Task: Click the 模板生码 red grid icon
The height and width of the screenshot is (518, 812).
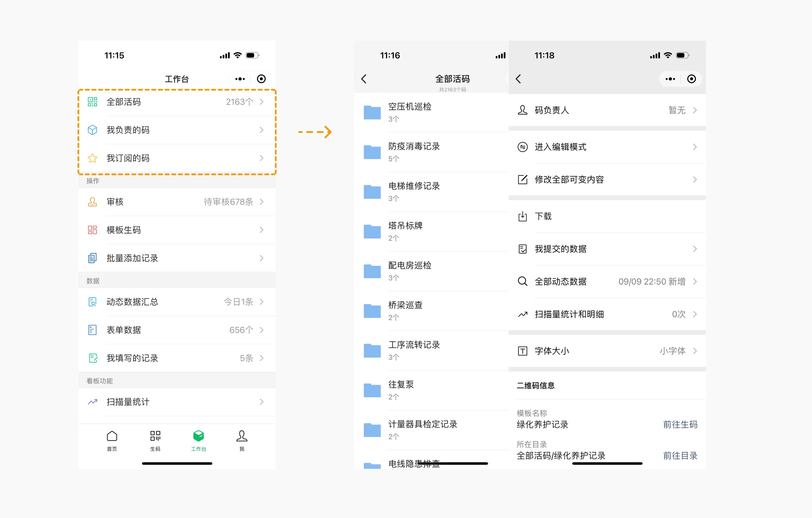Action: click(92, 230)
